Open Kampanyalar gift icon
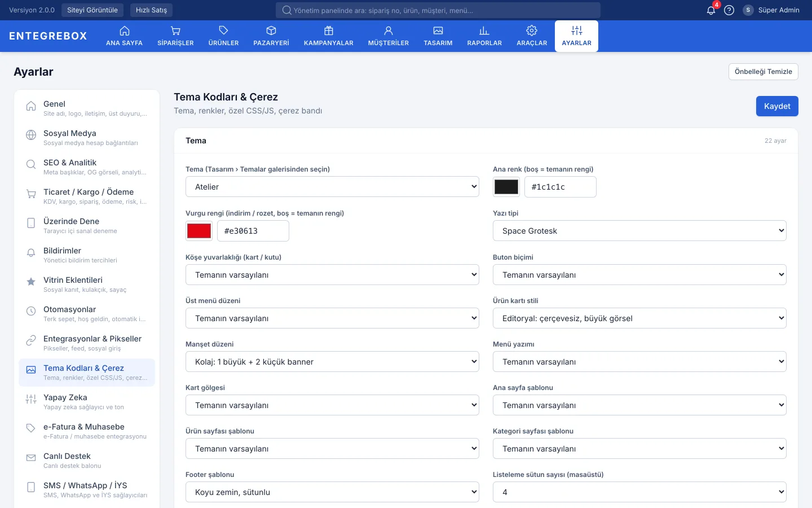This screenshot has height=508, width=812. click(x=329, y=30)
